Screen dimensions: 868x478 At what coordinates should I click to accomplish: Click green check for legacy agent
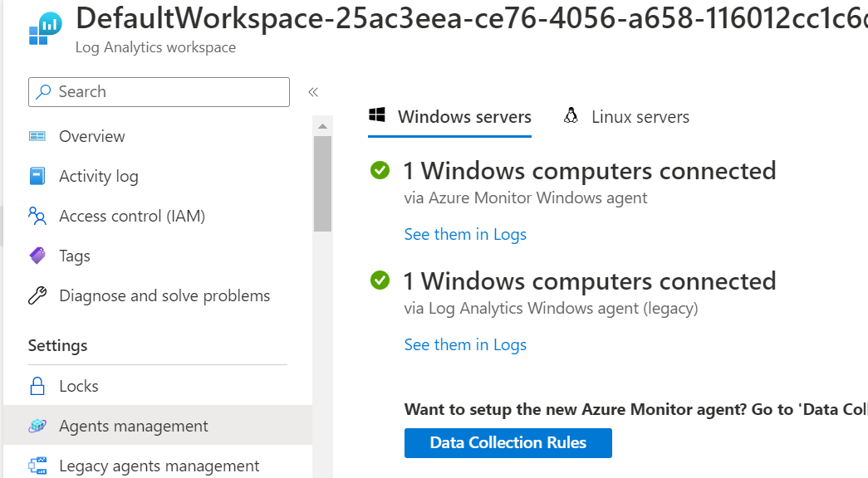point(380,280)
